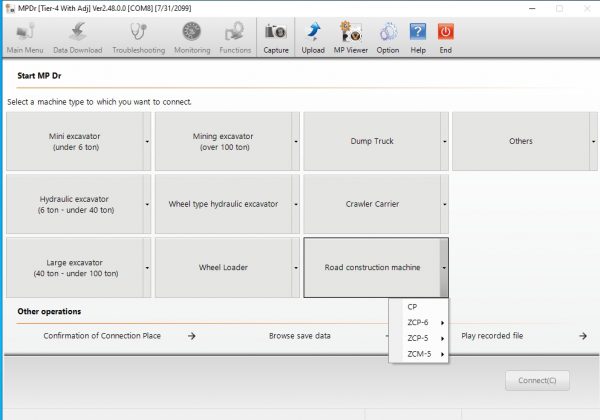Choose the Others machine type
Image resolution: width=600 pixels, height=420 pixels.
[520, 141]
